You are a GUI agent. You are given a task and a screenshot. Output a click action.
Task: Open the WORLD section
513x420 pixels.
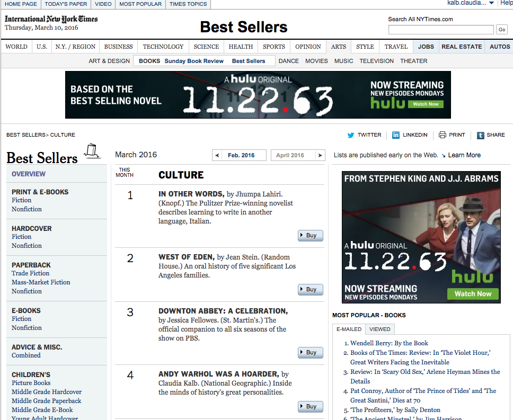[x=16, y=47]
